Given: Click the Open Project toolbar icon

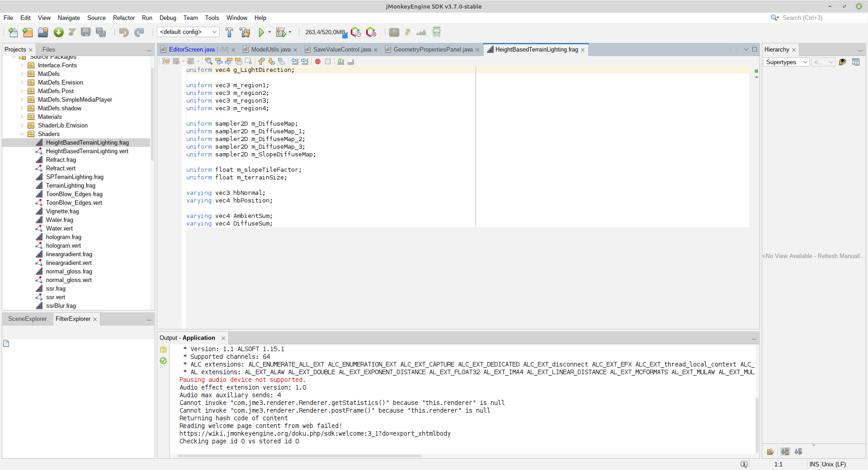Looking at the screenshot, I should point(43,32).
